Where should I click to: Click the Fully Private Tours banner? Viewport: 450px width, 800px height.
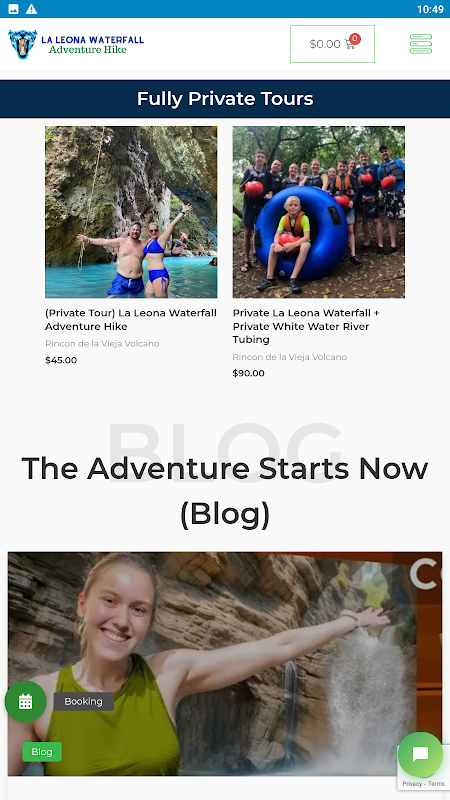point(225,99)
